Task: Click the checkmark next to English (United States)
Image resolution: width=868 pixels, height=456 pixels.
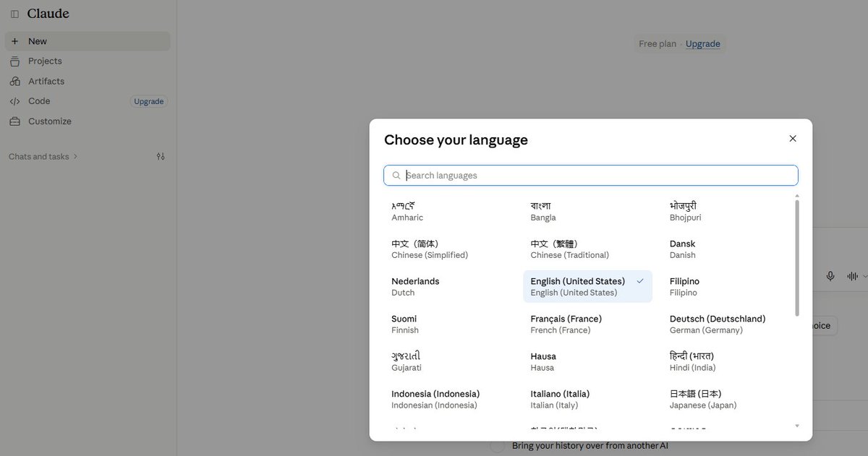Action: [640, 281]
